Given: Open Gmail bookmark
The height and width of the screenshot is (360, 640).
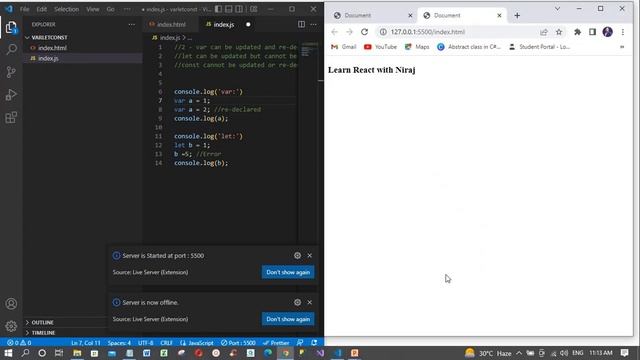Looking at the screenshot, I should pyautogui.click(x=343, y=47).
